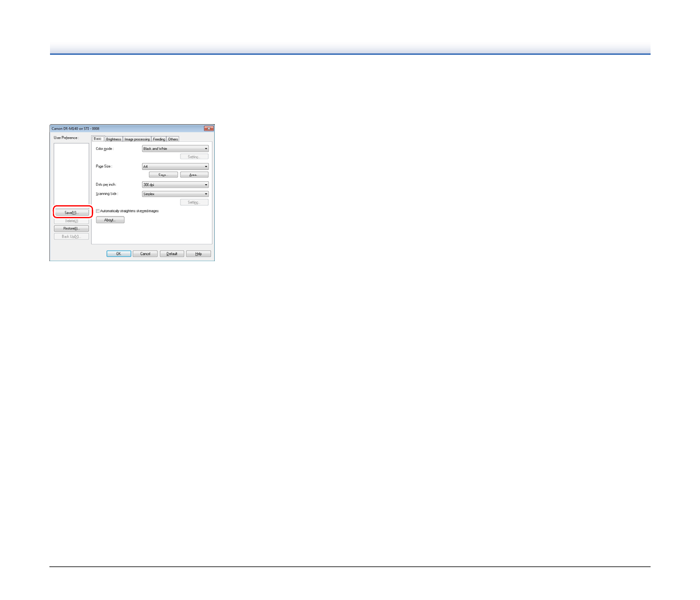700x600 pixels.
Task: Close the Canon DR-M140 dialog window
Action: [208, 128]
